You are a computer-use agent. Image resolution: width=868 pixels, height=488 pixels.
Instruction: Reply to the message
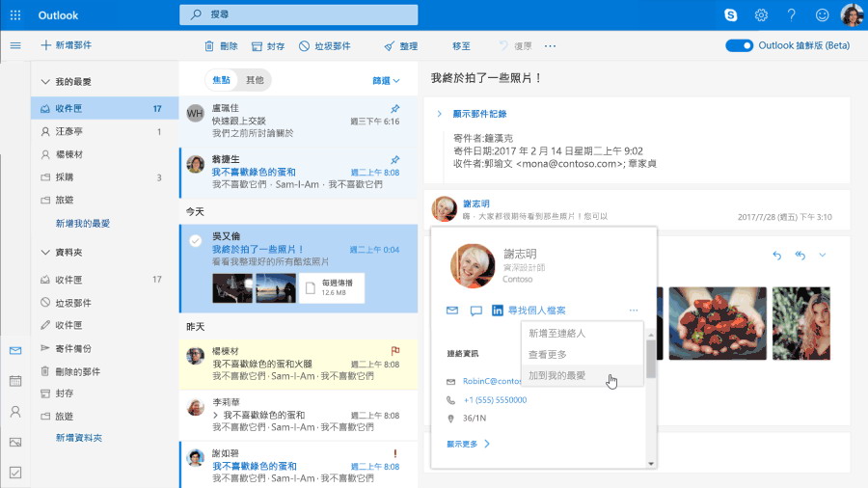[x=777, y=255]
